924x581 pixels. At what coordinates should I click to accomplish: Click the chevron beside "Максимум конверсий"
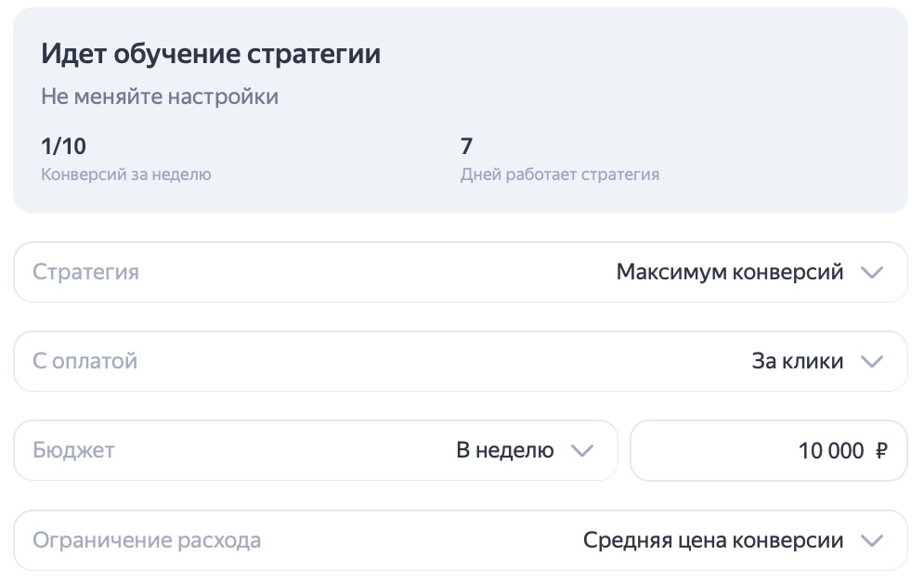[x=871, y=272]
